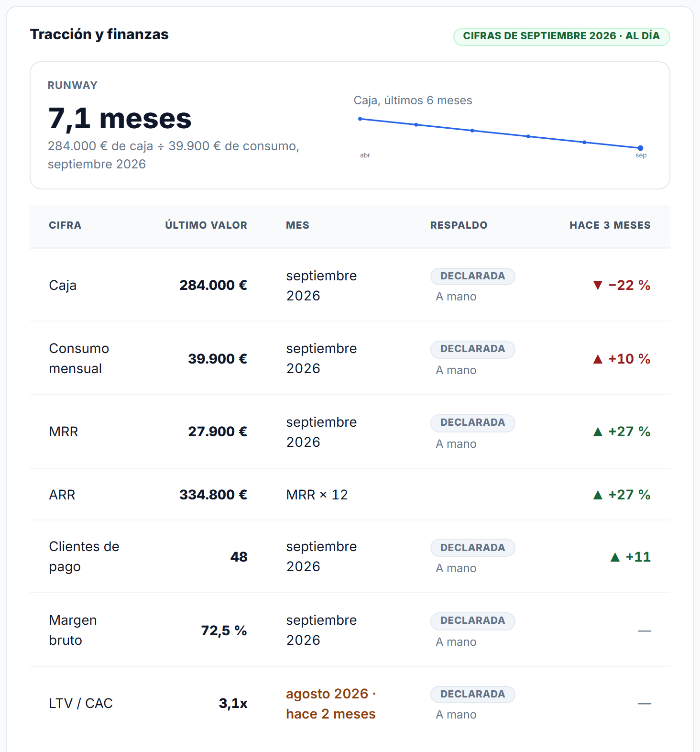The height and width of the screenshot is (752, 700).
Task: Select the "LTV / CAC" row label
Action: 81,704
